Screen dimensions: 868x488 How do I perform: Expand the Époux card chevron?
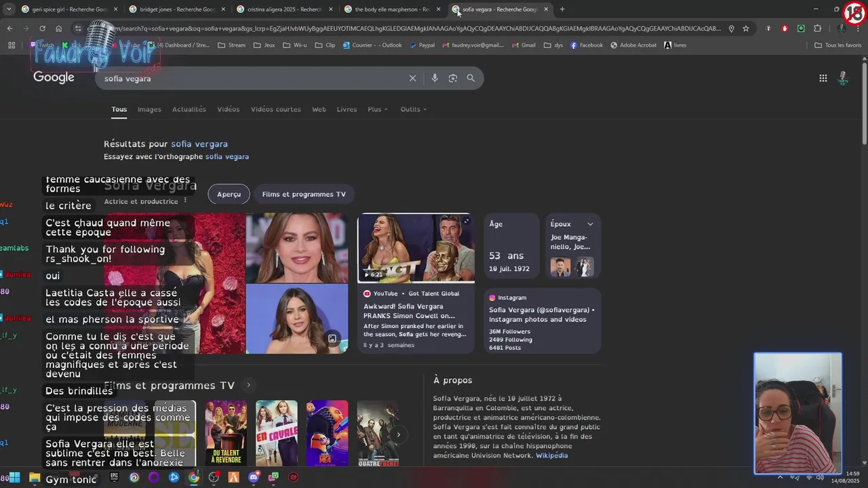[x=590, y=224]
